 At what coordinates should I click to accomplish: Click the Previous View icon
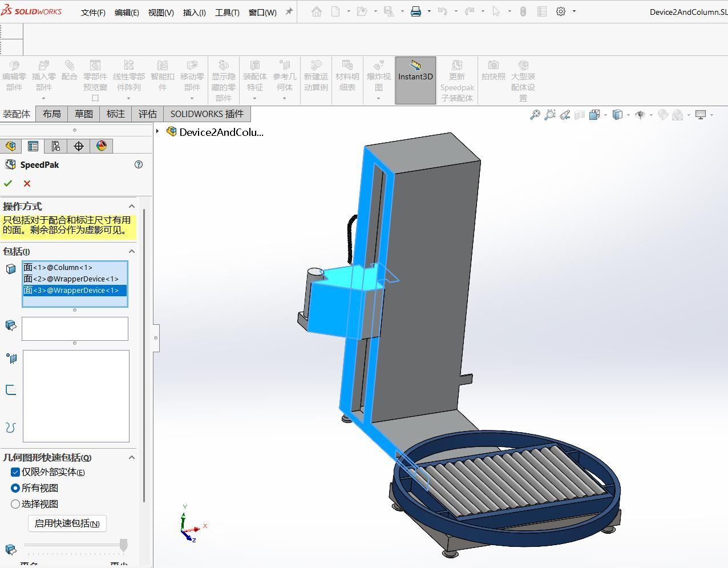point(565,115)
